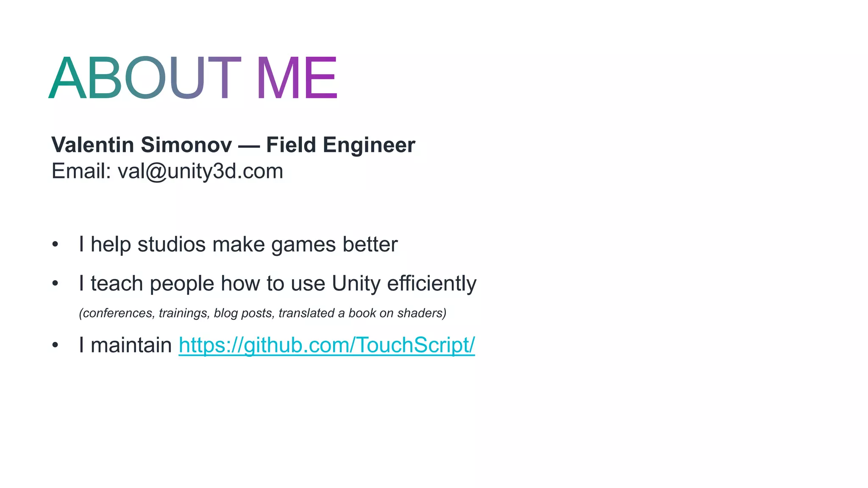Click the word efficiently in second bullet
The width and height of the screenshot is (868, 488).
(431, 284)
